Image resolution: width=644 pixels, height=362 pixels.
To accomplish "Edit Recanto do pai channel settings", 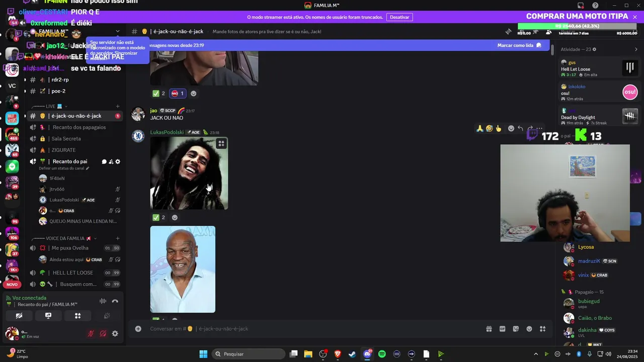I will [x=118, y=162].
